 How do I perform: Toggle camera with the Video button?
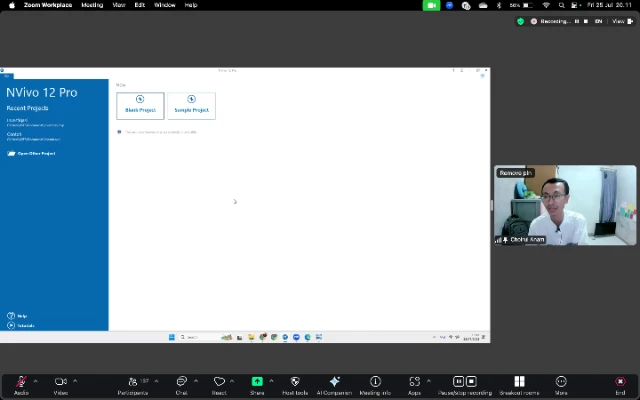[61, 385]
